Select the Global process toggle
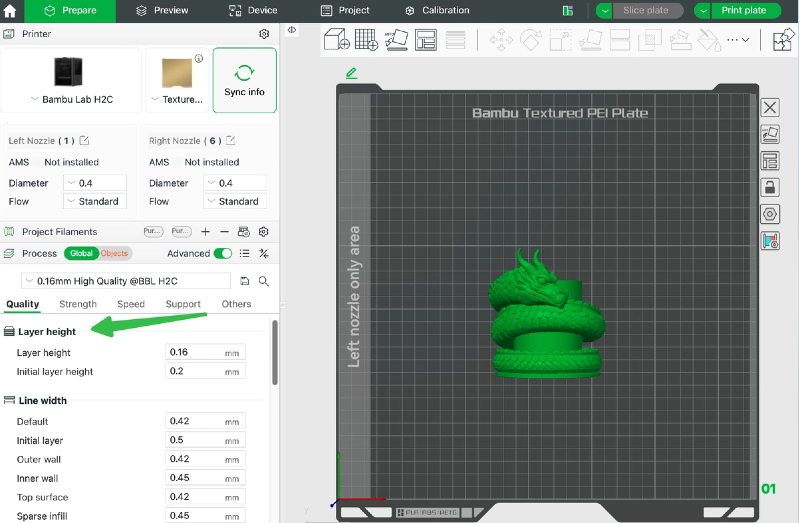 (81, 254)
